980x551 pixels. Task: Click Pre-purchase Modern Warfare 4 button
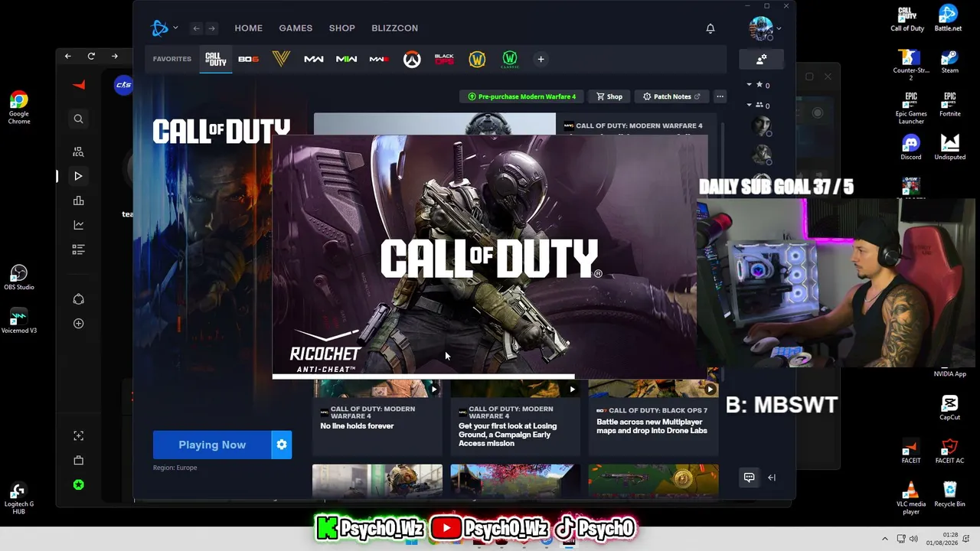pos(522,96)
